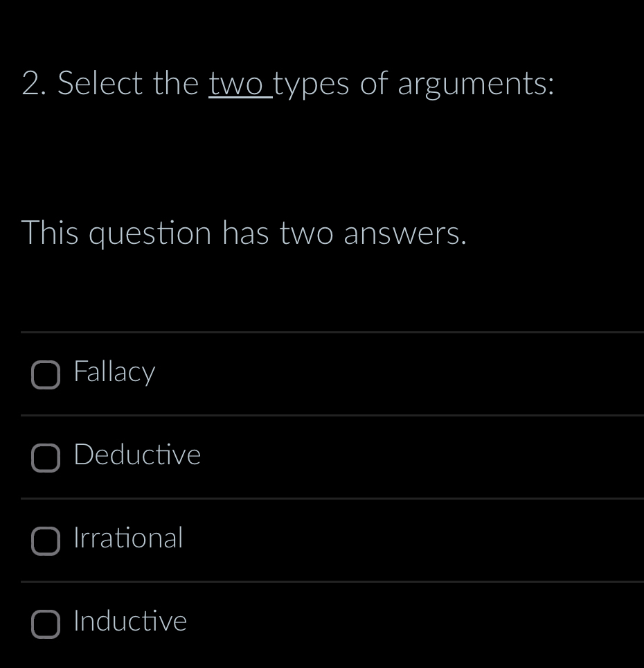The width and height of the screenshot is (644, 668).
Task: Click the Irrational answer row
Action: pyautogui.click(x=322, y=540)
